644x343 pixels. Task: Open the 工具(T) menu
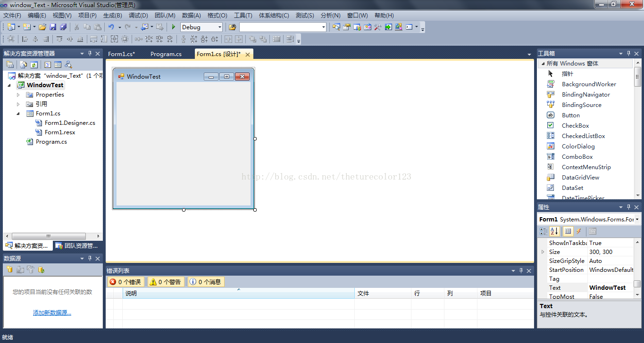coord(243,16)
